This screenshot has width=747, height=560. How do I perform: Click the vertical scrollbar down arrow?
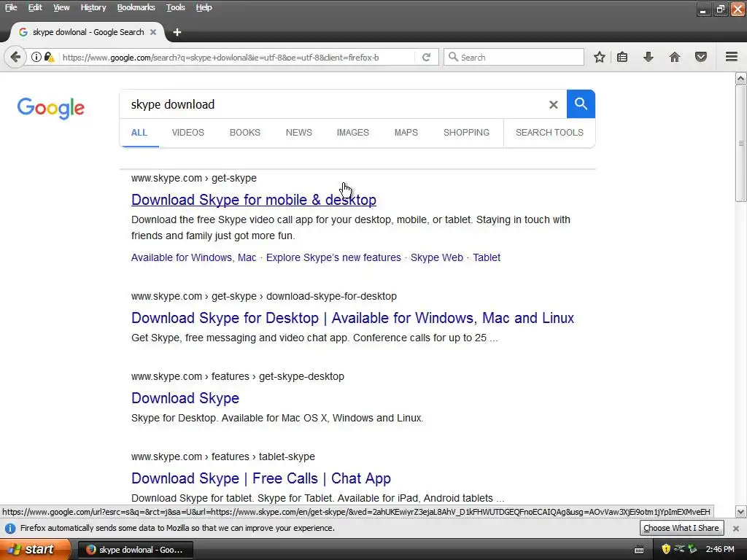[x=741, y=513]
